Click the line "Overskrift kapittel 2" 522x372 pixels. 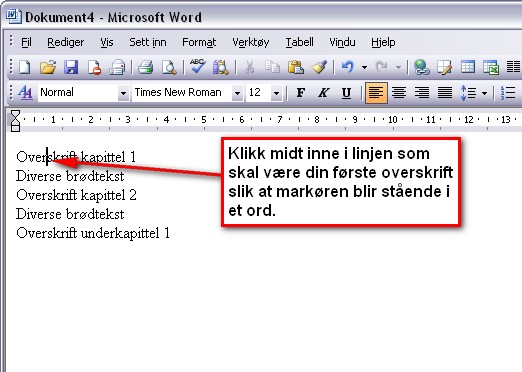(76, 195)
